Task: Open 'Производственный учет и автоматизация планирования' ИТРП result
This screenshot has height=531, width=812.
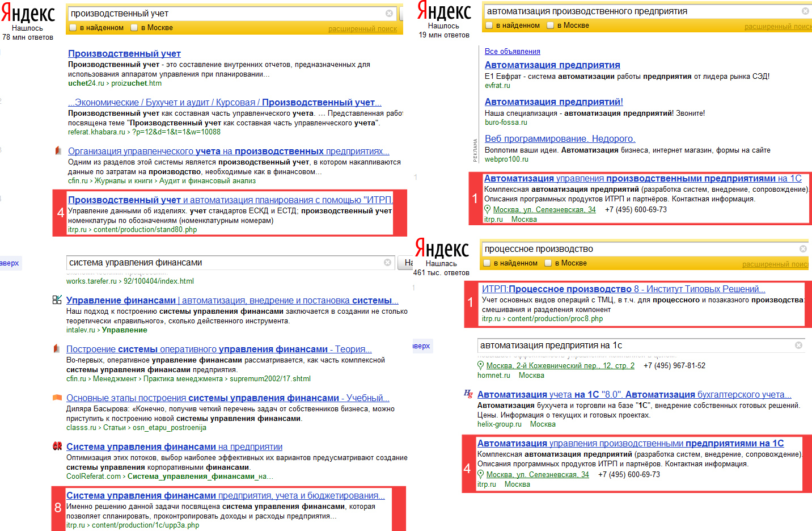Action: pos(230,200)
